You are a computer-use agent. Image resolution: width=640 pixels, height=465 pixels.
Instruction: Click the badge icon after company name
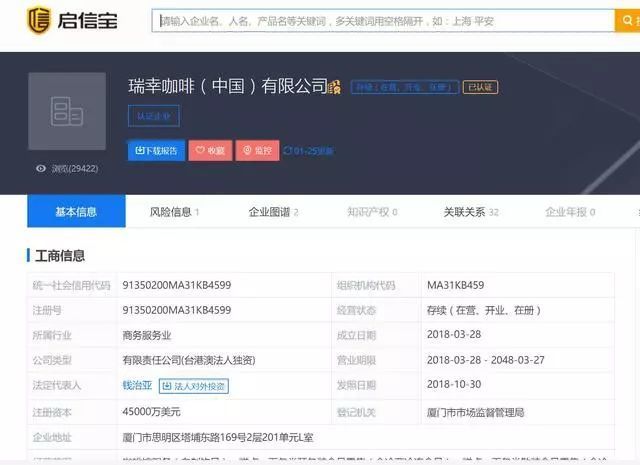(335, 88)
